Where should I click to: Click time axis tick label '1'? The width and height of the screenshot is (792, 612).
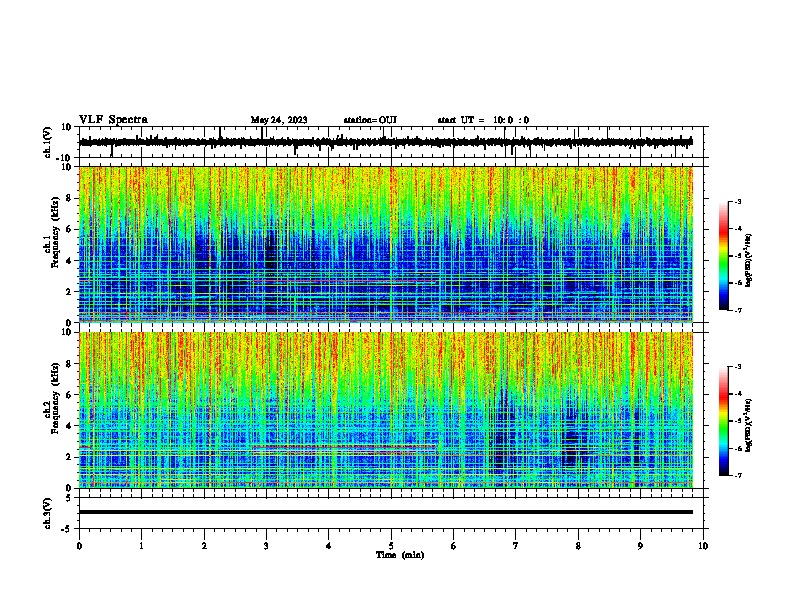coord(141,546)
